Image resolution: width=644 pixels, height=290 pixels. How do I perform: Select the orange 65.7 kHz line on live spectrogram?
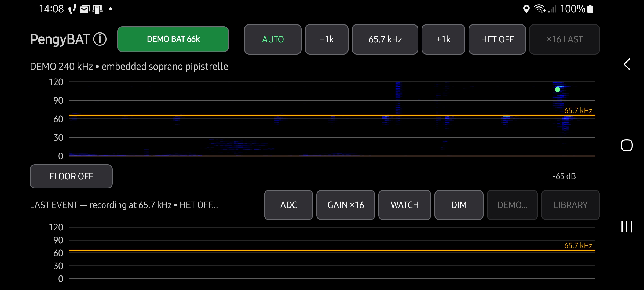[x=332, y=115]
